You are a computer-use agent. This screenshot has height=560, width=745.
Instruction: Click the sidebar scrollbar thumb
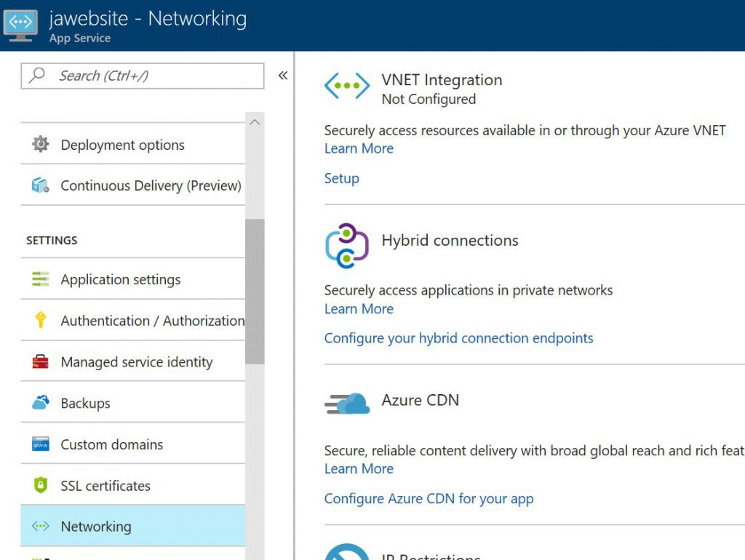255,291
